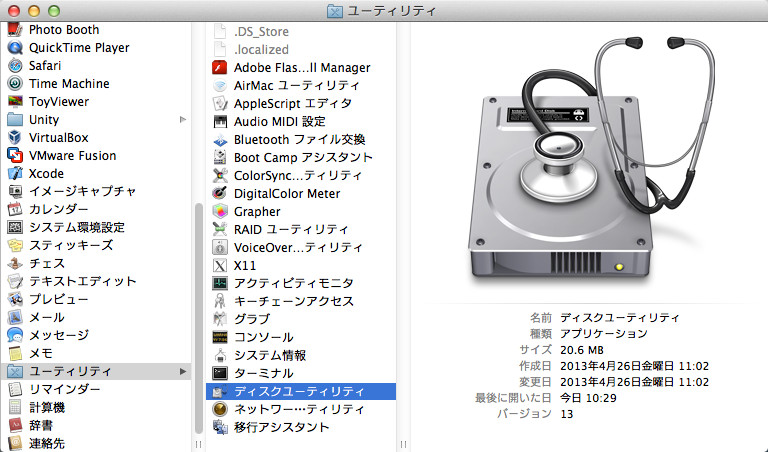Select メモ in applications list

pos(96,353)
